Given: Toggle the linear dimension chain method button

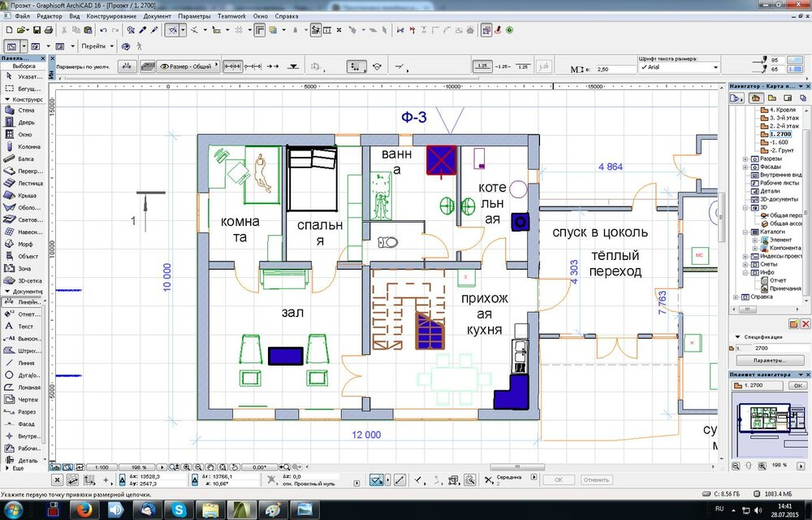Looking at the screenshot, I should (233, 67).
